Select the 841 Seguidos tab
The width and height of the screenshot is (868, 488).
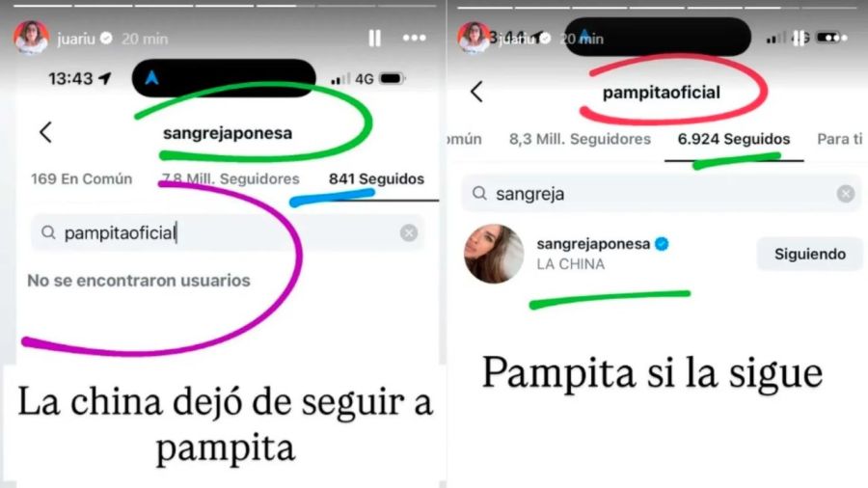[376, 178]
